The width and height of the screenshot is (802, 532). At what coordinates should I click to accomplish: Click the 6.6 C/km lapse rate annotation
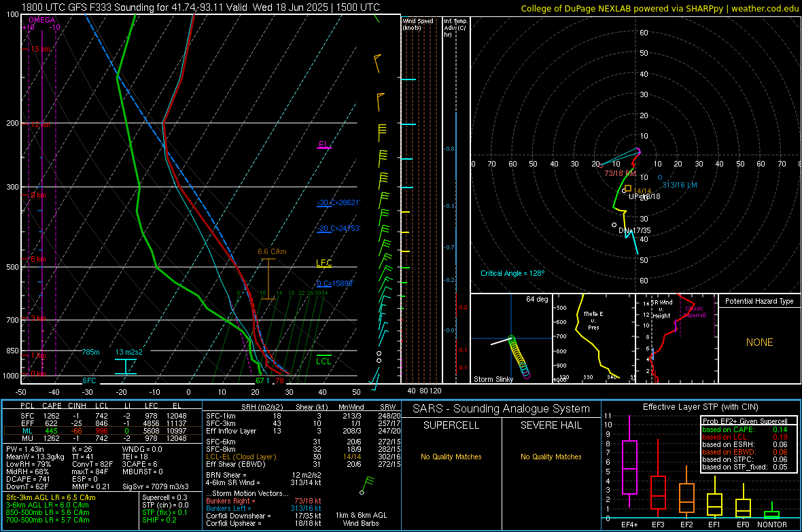(272, 251)
